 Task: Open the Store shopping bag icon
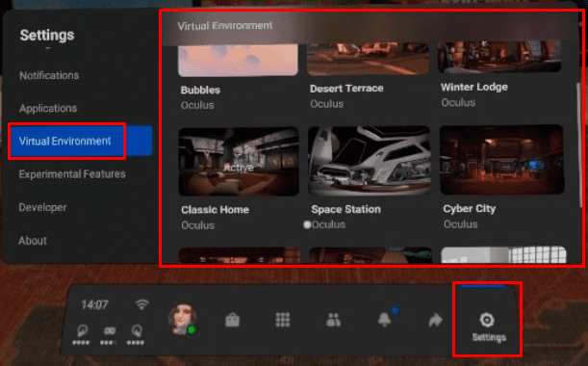click(x=232, y=320)
